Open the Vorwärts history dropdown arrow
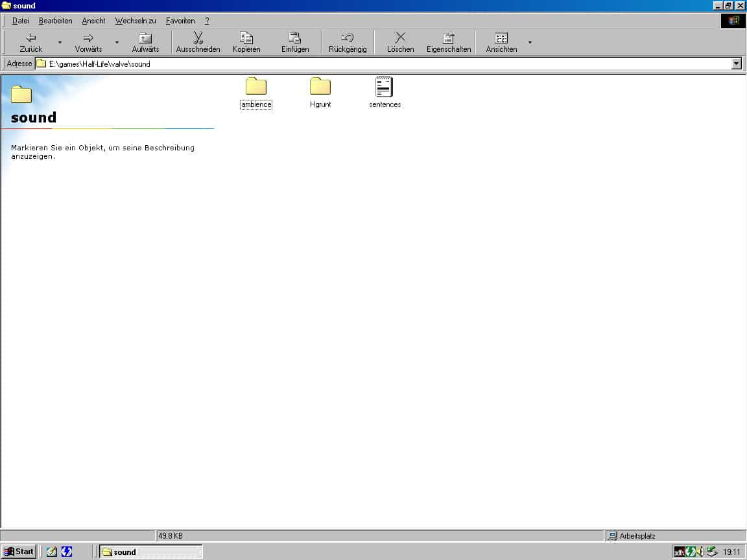 (x=117, y=42)
